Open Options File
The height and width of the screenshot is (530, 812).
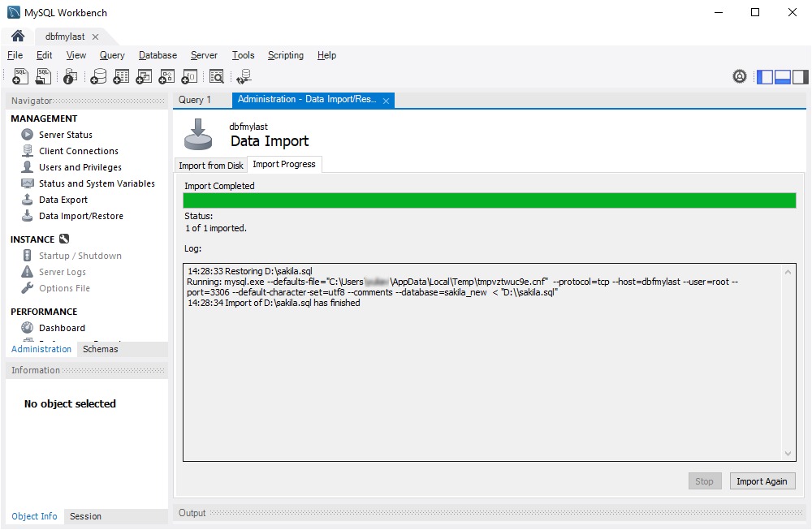(x=64, y=288)
